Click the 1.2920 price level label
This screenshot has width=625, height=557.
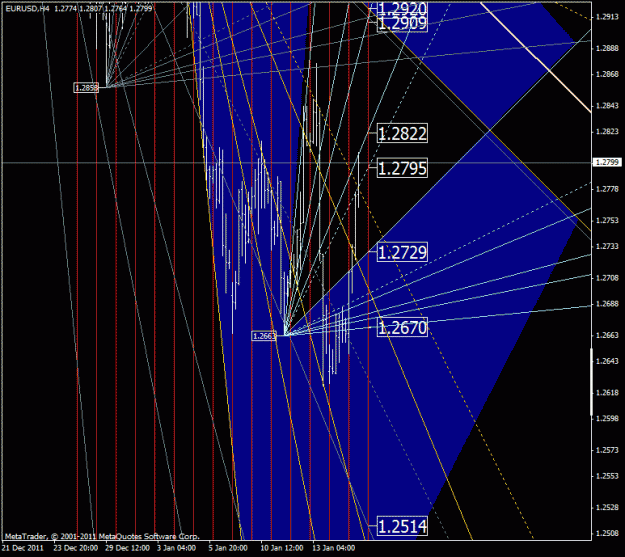402,8
